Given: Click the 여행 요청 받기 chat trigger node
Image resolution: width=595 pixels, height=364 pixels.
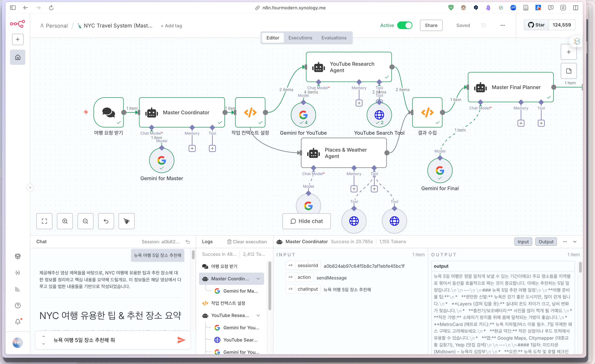Looking at the screenshot, I should [109, 112].
